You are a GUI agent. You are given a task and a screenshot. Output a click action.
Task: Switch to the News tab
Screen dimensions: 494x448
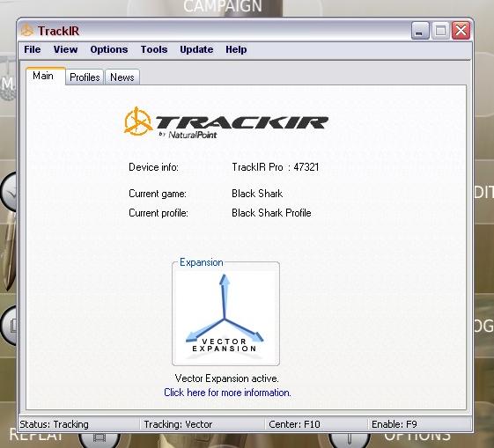coord(122,77)
